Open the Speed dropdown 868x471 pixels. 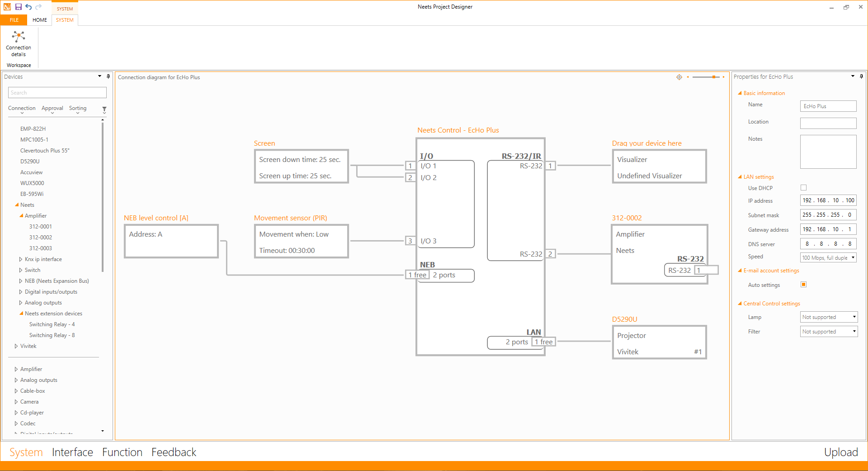[853, 257]
